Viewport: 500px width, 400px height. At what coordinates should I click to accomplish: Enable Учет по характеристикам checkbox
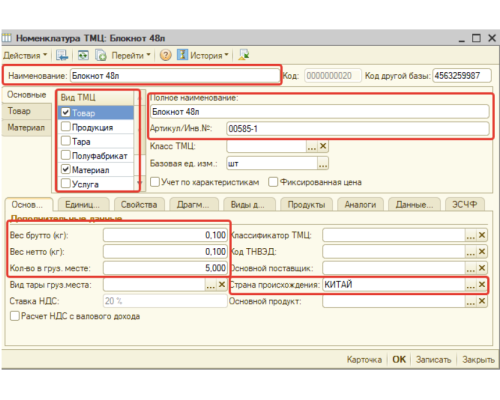[x=155, y=182]
